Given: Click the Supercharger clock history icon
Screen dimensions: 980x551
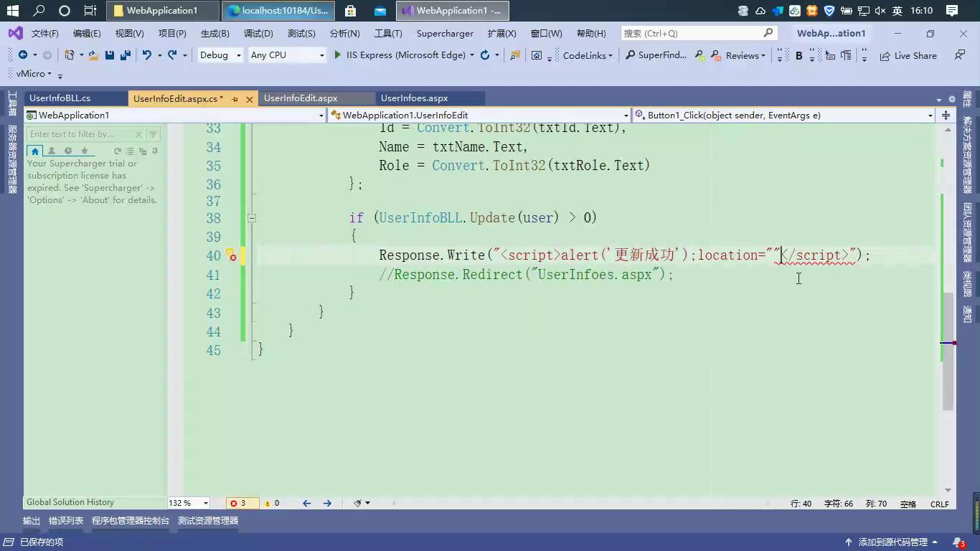Looking at the screenshot, I should [x=68, y=151].
